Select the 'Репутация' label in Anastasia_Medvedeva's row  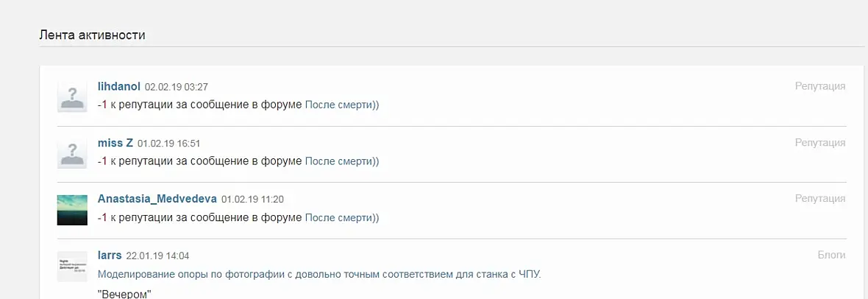[x=820, y=199]
